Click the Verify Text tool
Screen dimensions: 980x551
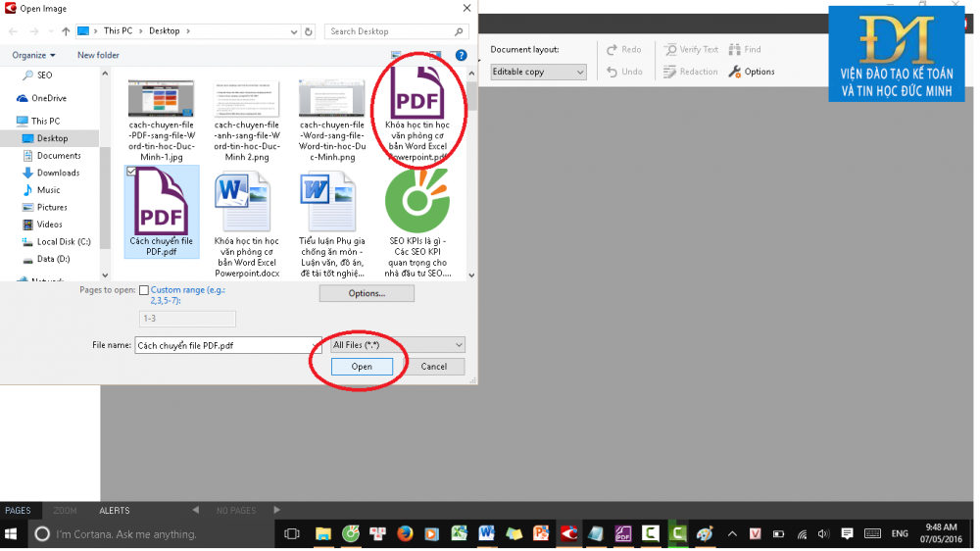click(691, 49)
